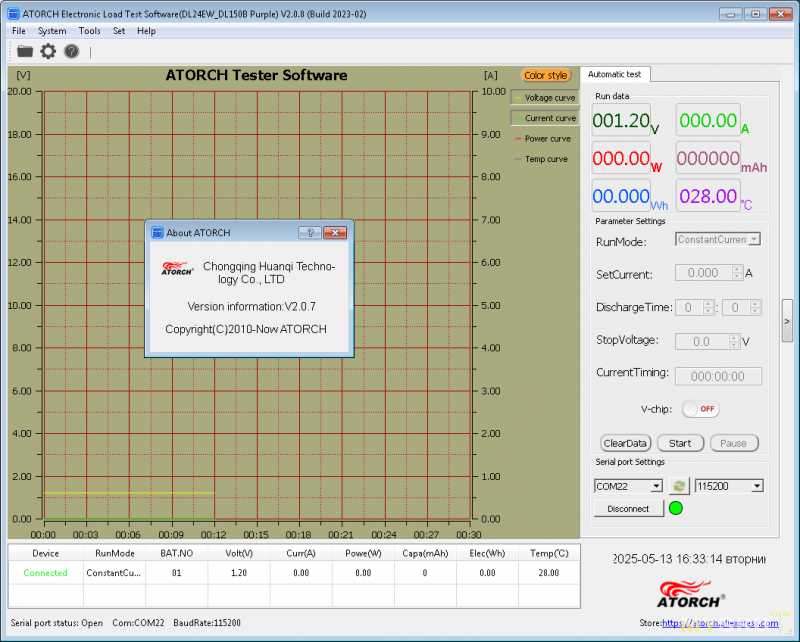The height and width of the screenshot is (642, 800).
Task: Click the Pause button
Action: (733, 443)
